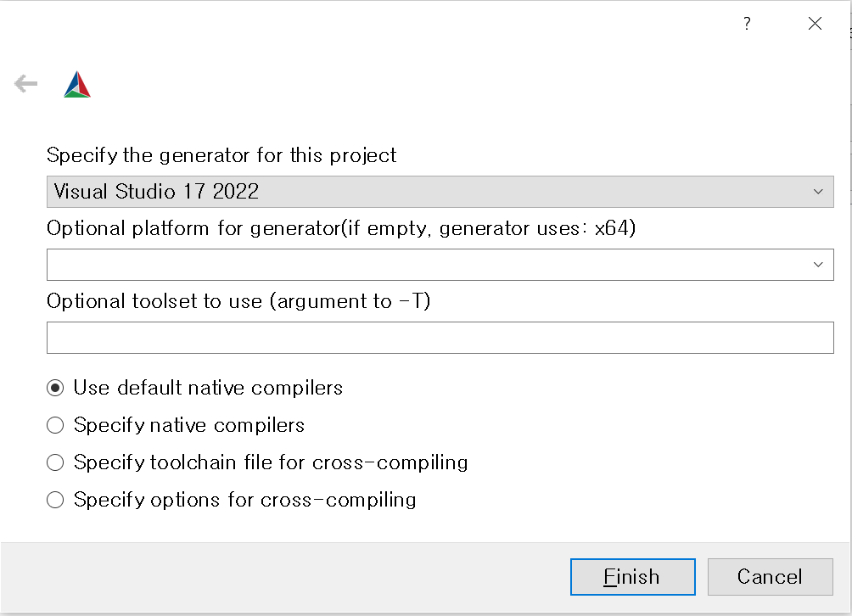The image size is (852, 616).
Task: Close the generator dialog with X
Action: pyautogui.click(x=815, y=24)
